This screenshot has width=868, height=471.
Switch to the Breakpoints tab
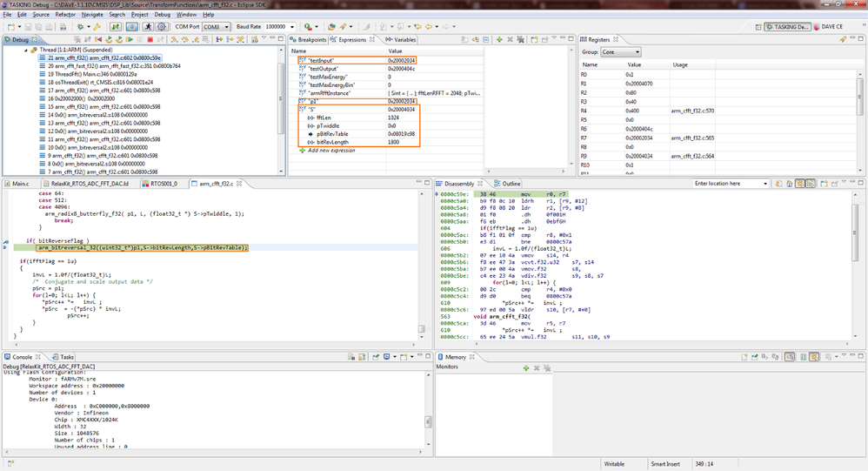pyautogui.click(x=309, y=40)
